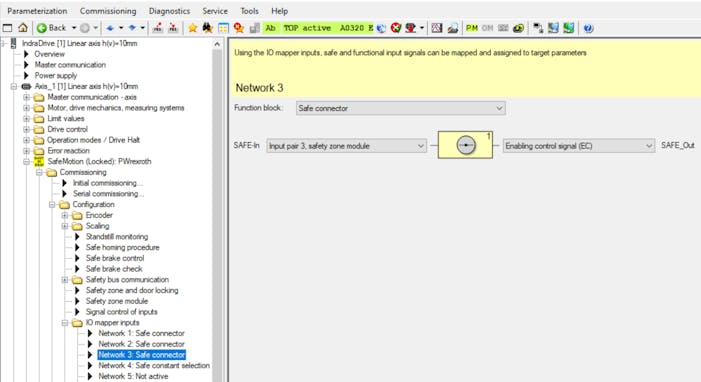Click the icon right of the oscilloscope
Image resolution: width=701 pixels, height=382 pixels.
452,28
